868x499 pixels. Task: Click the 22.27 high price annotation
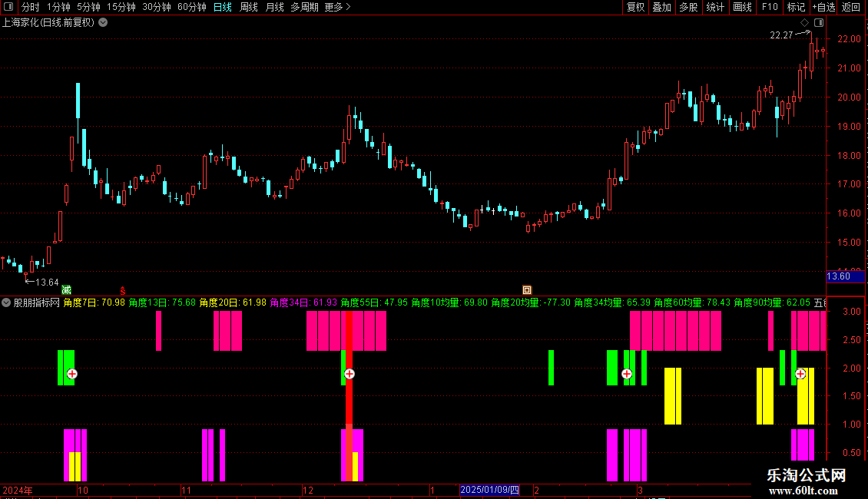coord(782,35)
